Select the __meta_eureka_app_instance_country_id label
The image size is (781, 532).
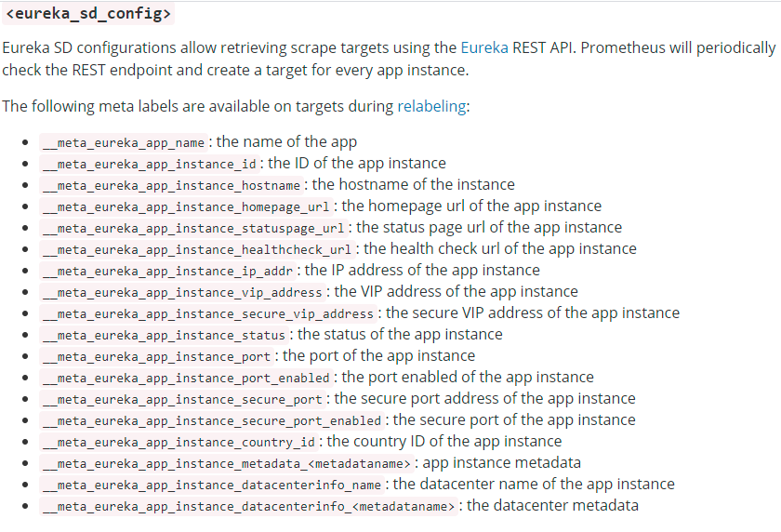179,443
